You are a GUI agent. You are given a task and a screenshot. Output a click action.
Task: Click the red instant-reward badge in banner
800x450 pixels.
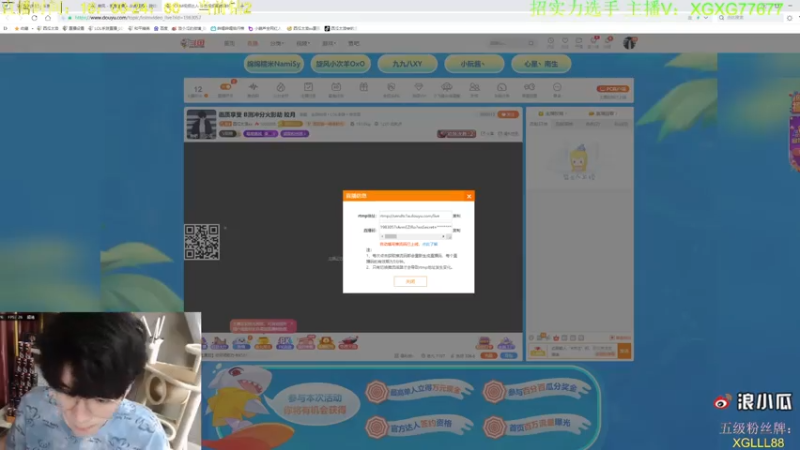pyautogui.click(x=419, y=391)
